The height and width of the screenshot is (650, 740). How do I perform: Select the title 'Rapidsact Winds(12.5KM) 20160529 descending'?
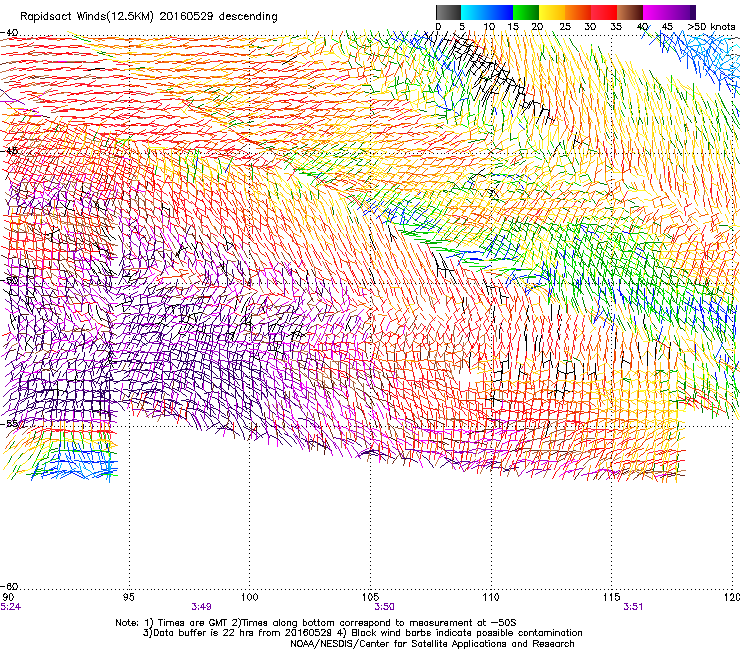tap(149, 17)
